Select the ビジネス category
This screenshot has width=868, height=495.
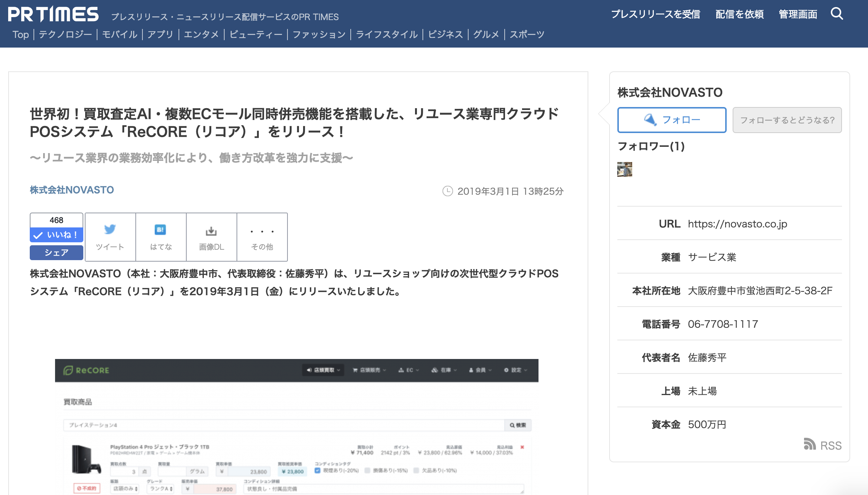[x=445, y=35]
